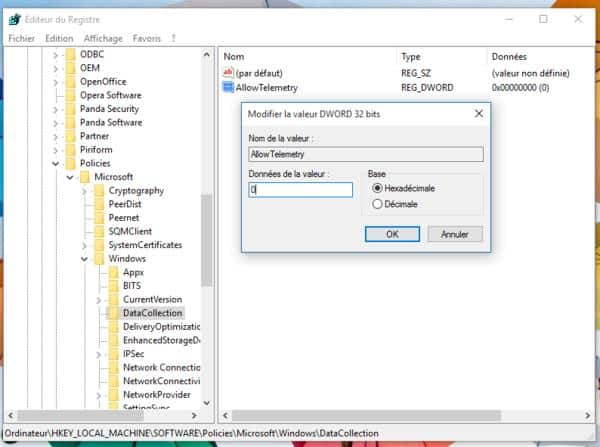Select the Décimale base radio button

tap(377, 204)
